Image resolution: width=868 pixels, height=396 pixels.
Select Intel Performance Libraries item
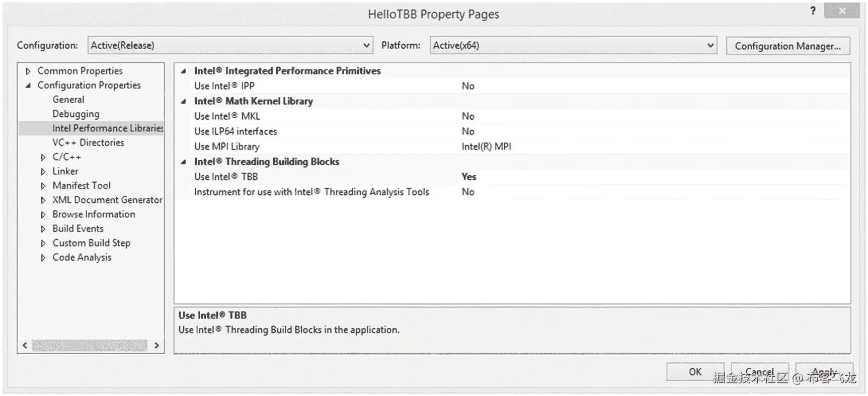(108, 128)
